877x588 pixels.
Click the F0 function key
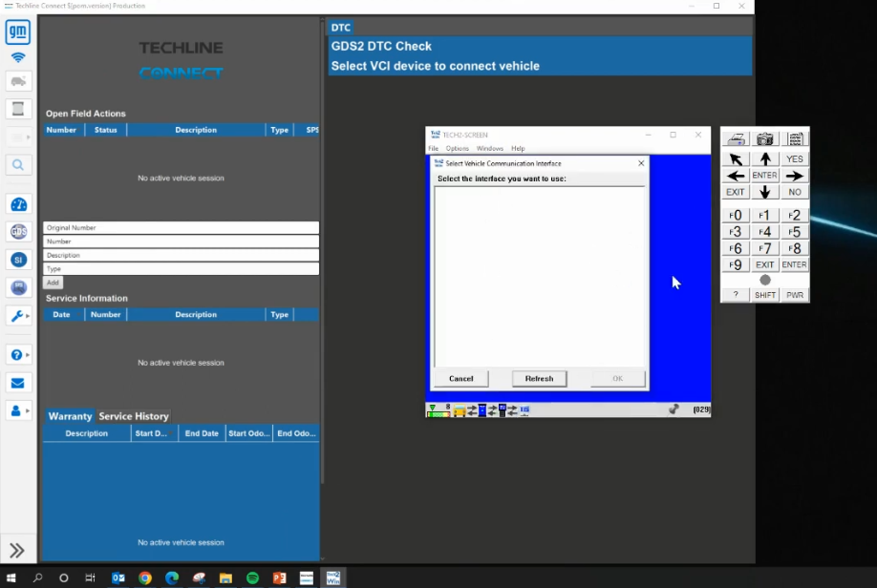(x=736, y=215)
